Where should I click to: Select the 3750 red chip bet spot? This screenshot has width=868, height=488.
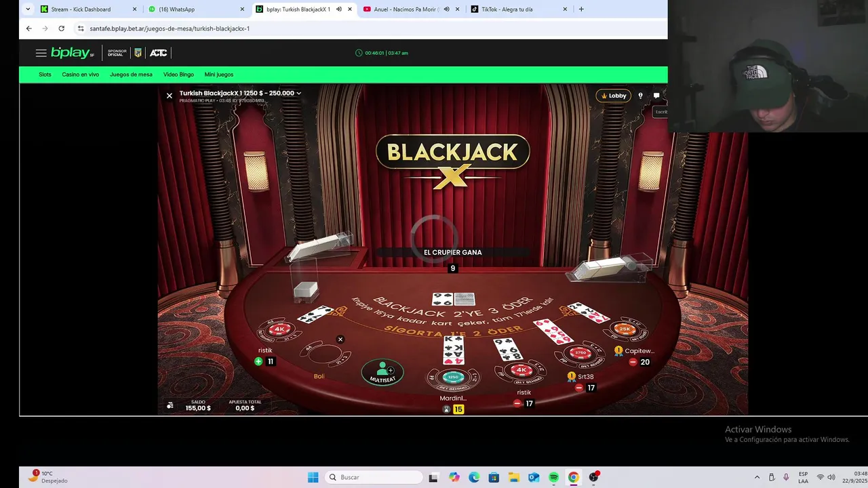pyautogui.click(x=580, y=353)
